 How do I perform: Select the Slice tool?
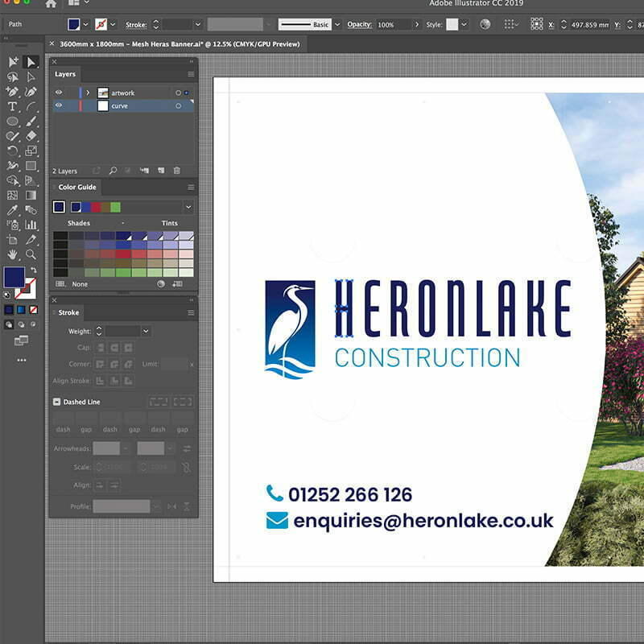[31, 239]
